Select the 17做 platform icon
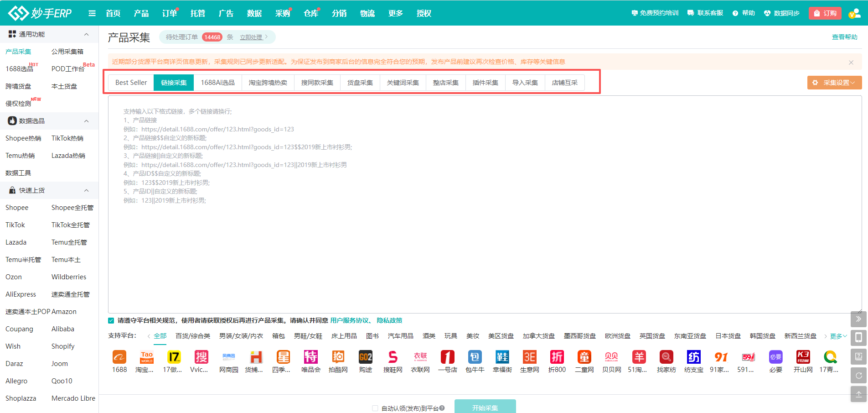The height and width of the screenshot is (413, 868). [174, 356]
